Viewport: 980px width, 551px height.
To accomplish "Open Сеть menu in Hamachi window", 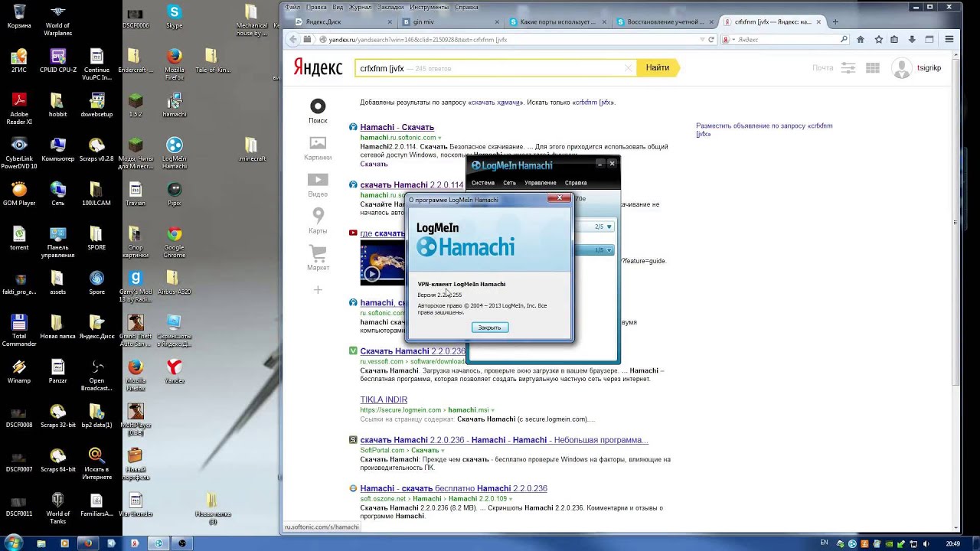I will pyautogui.click(x=509, y=183).
